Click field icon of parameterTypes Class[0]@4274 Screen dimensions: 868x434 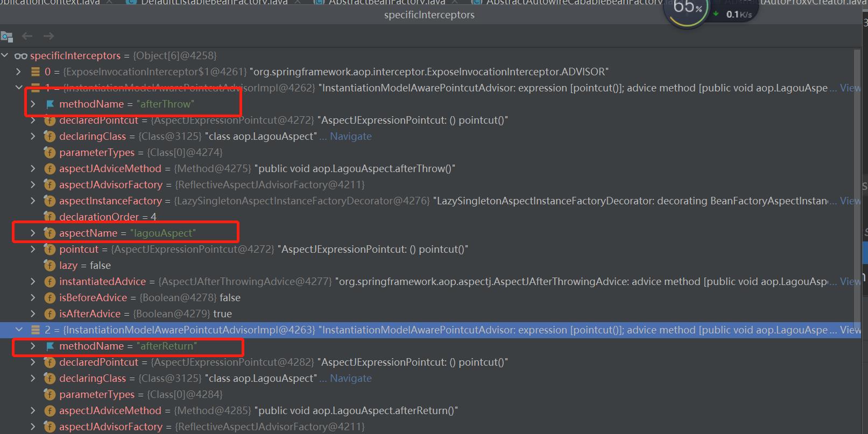[x=50, y=152]
